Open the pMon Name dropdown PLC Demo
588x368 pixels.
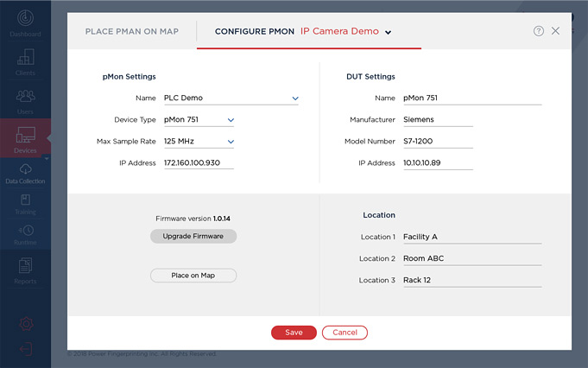point(231,98)
